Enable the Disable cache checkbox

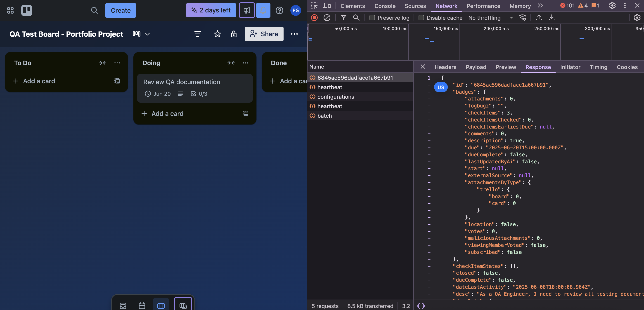tap(421, 18)
